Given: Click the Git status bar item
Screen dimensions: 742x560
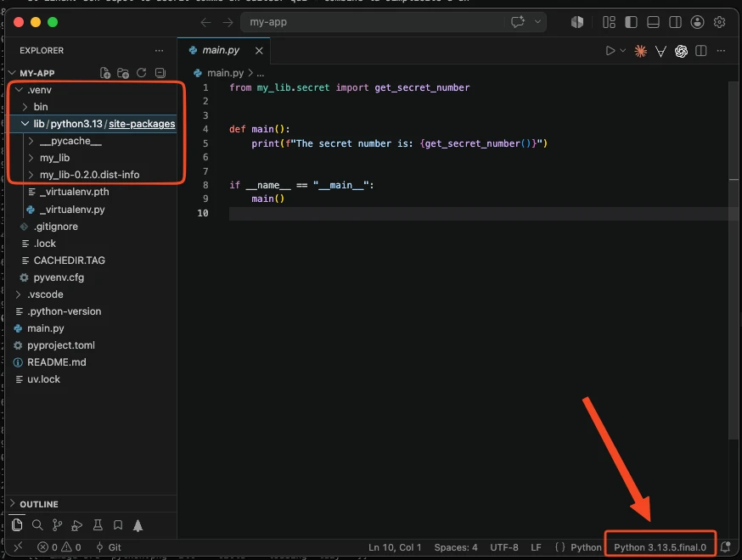Looking at the screenshot, I should [109, 547].
